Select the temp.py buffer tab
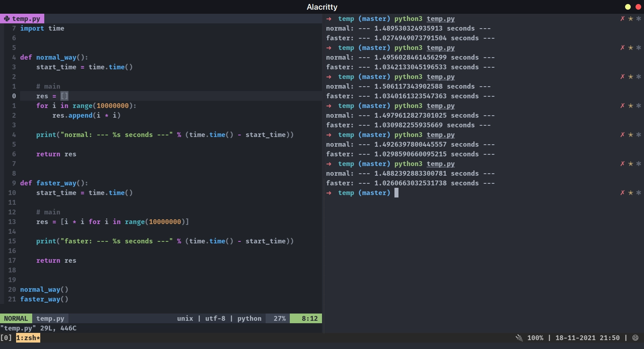This screenshot has width=644, height=349. point(22,19)
